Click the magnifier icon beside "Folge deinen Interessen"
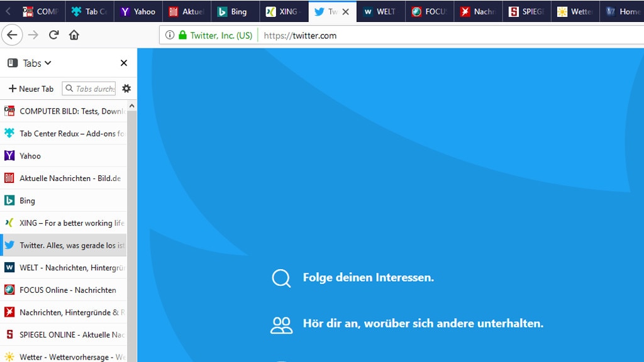 click(281, 277)
